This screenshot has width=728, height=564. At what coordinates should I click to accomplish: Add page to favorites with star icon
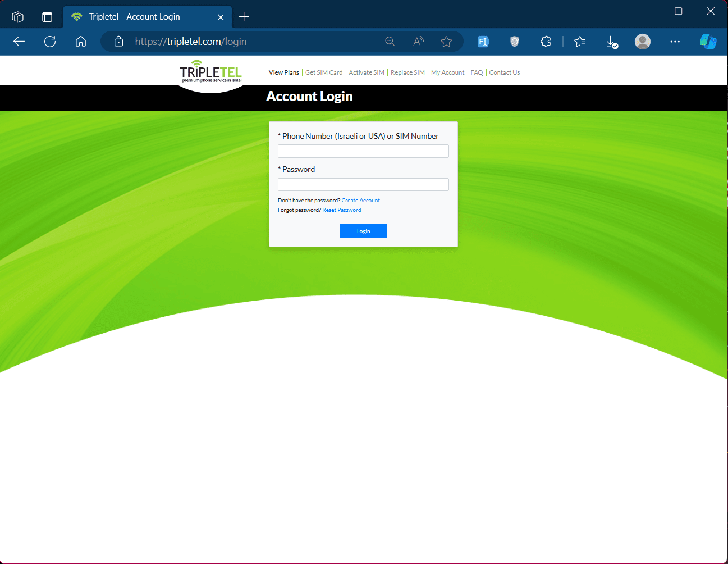[446, 42]
